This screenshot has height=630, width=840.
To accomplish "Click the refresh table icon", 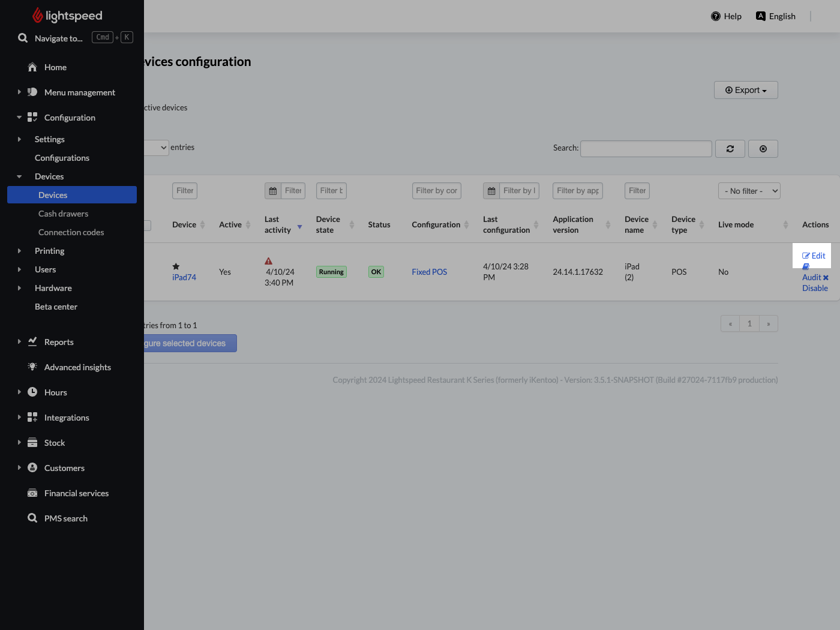I will (730, 148).
